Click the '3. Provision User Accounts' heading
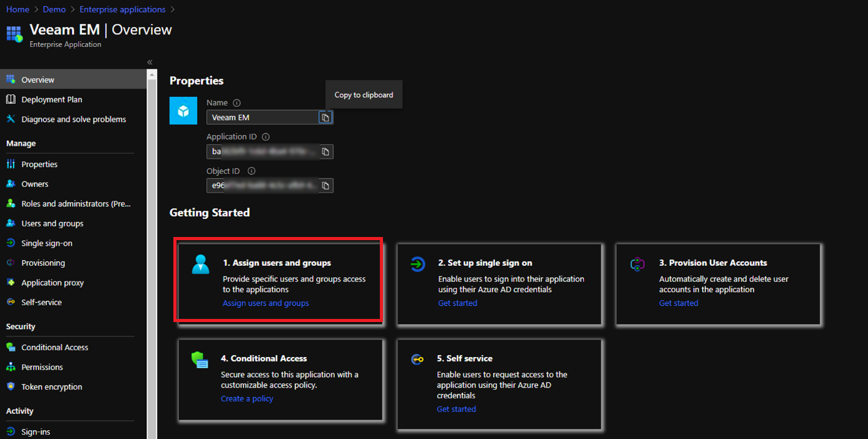Screen dimensions: 868x439 tap(713, 263)
